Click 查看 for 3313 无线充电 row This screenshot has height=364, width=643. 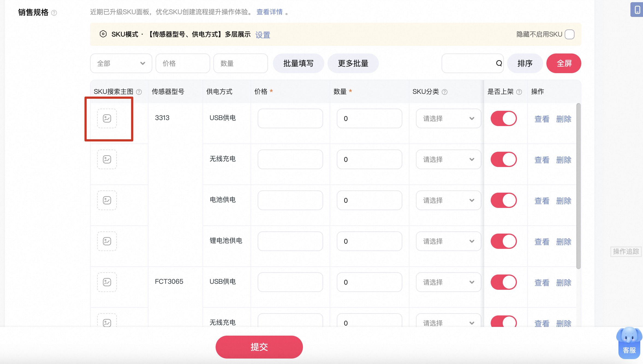pyautogui.click(x=542, y=160)
